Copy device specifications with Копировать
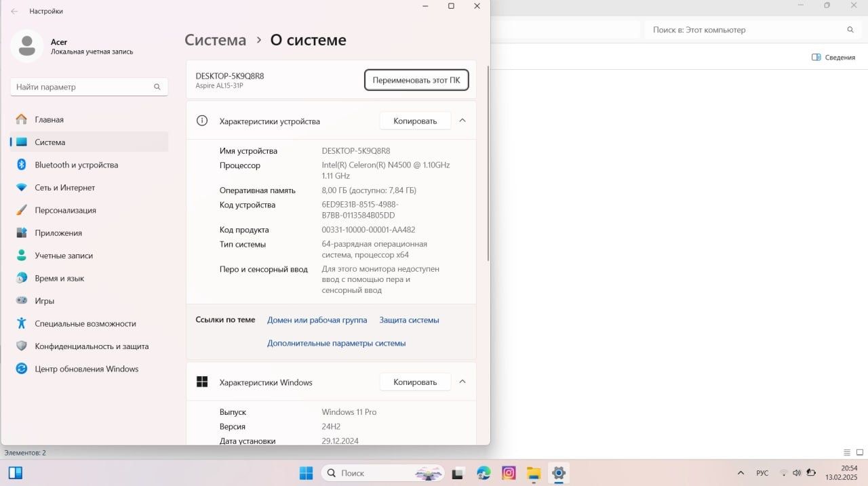Viewport: 868px width, 486px height. point(415,121)
